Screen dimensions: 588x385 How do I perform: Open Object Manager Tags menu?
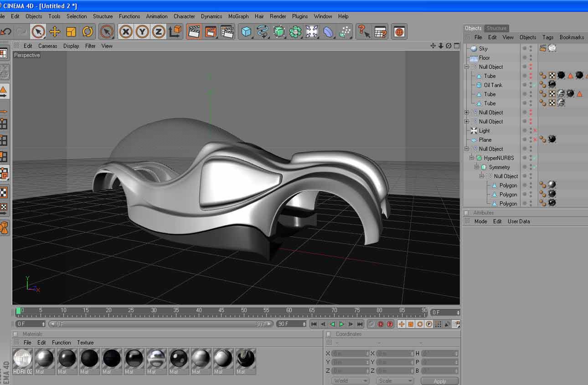548,37
